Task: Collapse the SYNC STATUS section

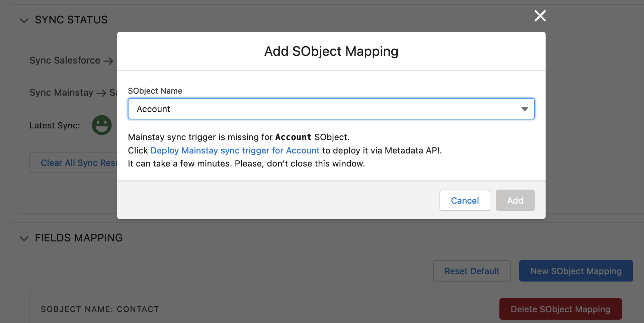Action: pyautogui.click(x=24, y=20)
